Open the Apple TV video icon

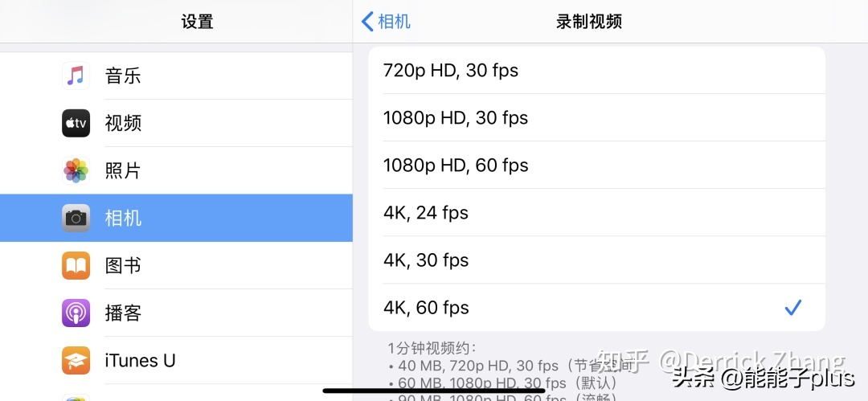pos(76,123)
